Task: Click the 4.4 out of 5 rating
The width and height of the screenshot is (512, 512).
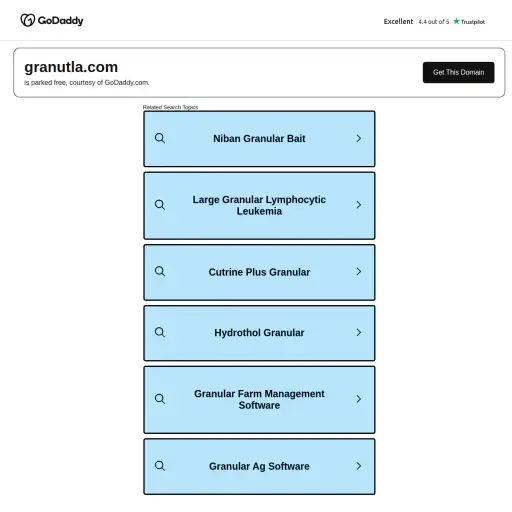Action: click(x=434, y=22)
